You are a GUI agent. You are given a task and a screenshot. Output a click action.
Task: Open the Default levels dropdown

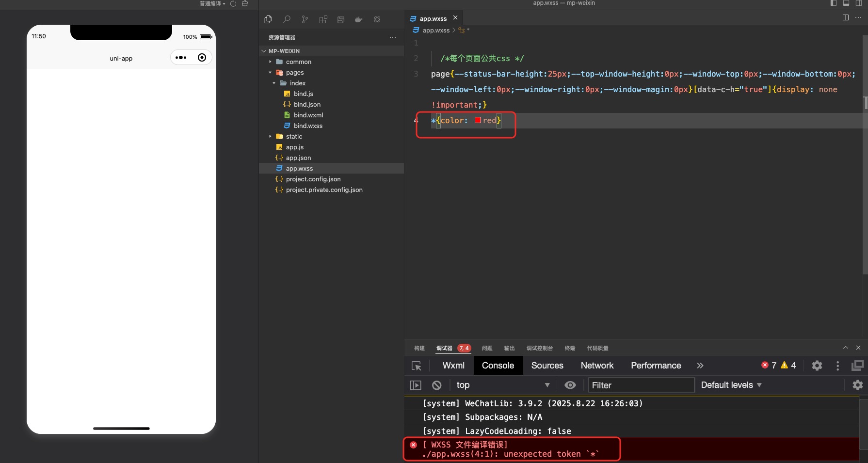coord(731,385)
